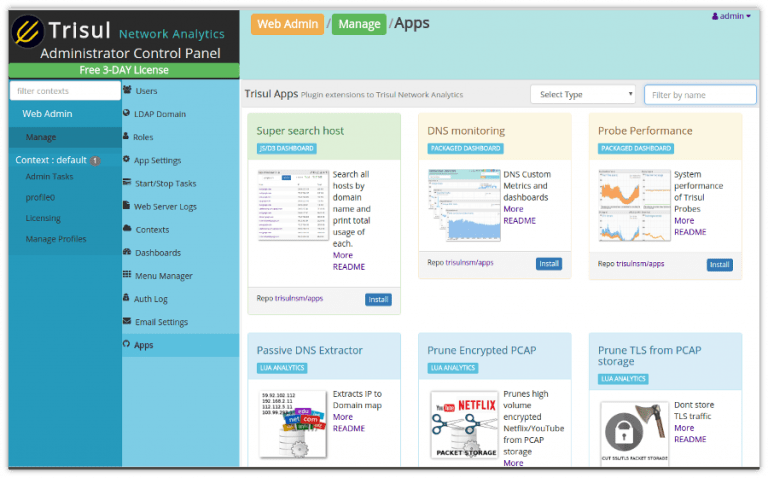The image size is (768, 478).
Task: Open README link for Probe Performance
Action: (690, 232)
